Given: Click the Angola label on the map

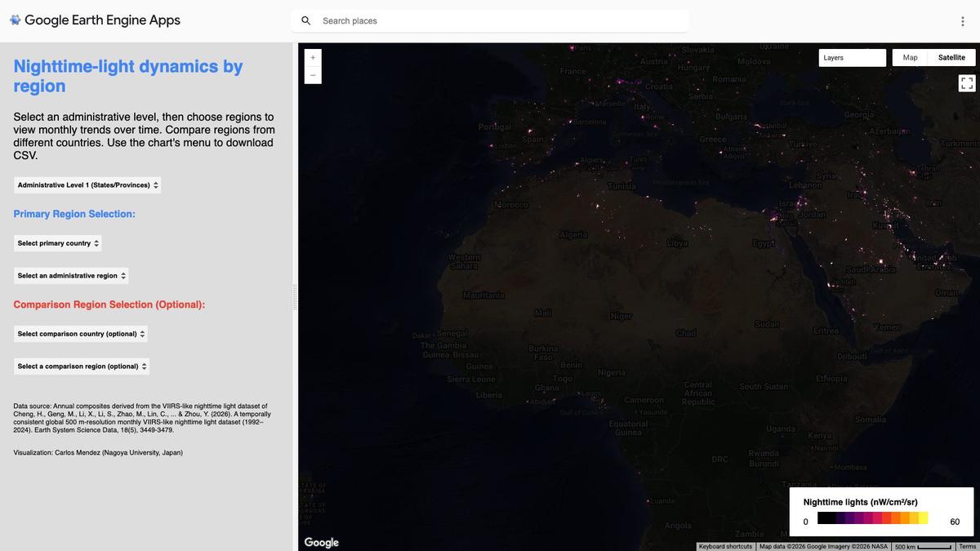Looking at the screenshot, I should pos(678,526).
